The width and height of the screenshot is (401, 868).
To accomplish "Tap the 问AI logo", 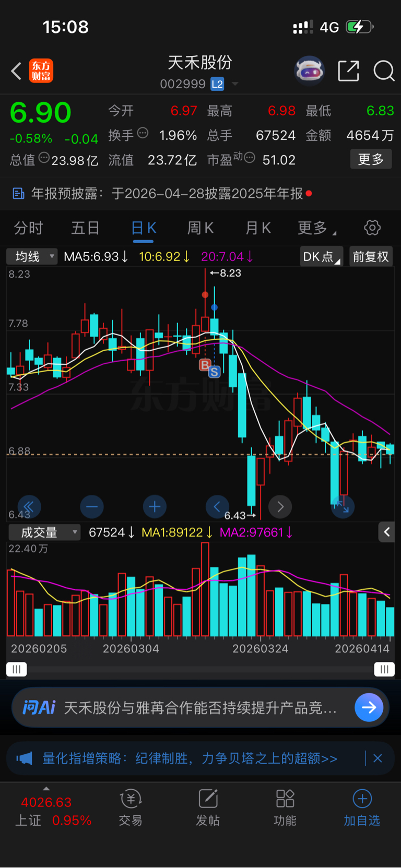I will point(39,708).
